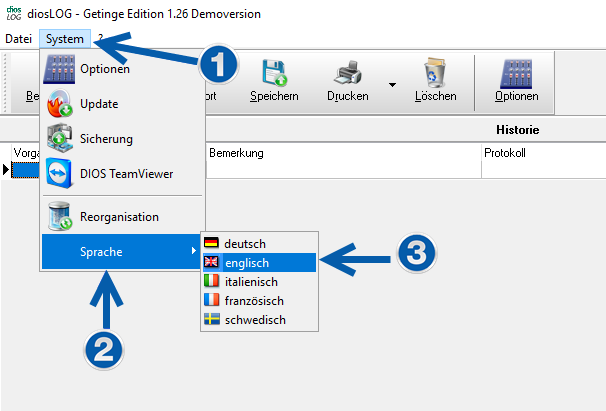The width and height of the screenshot is (606, 411).
Task: Click the Löschen recycle bin icon
Action: click(435, 73)
